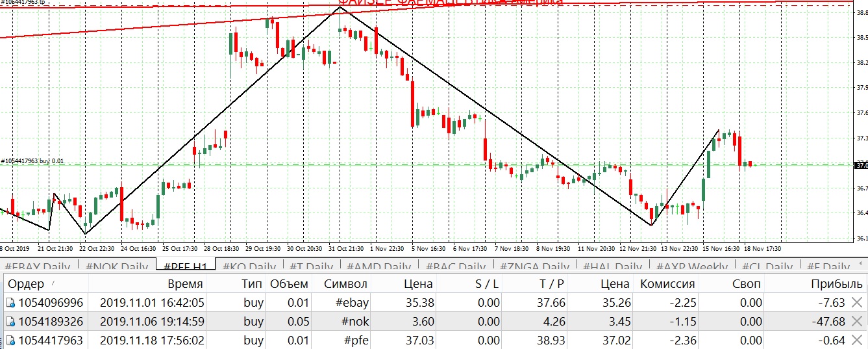The height and width of the screenshot is (349, 868).
Task: Close the #pfe order with the X icon
Action: pyautogui.click(x=858, y=340)
